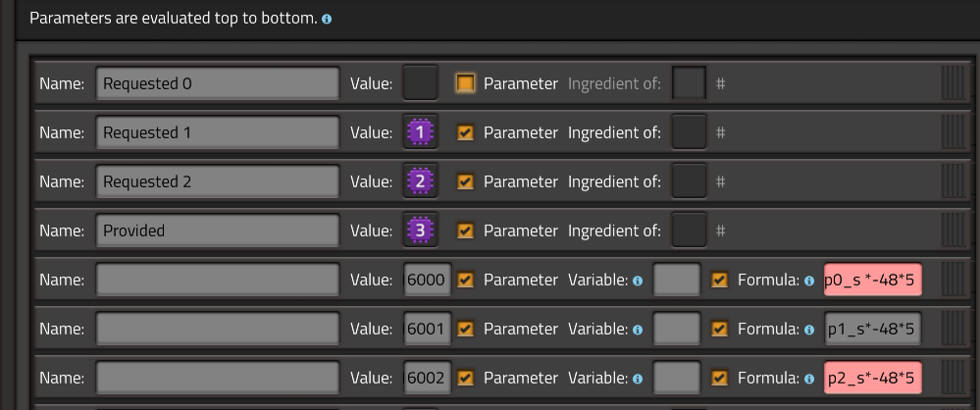Click the empty name field in 6000 row
The width and height of the screenshot is (980, 410).
click(x=218, y=280)
